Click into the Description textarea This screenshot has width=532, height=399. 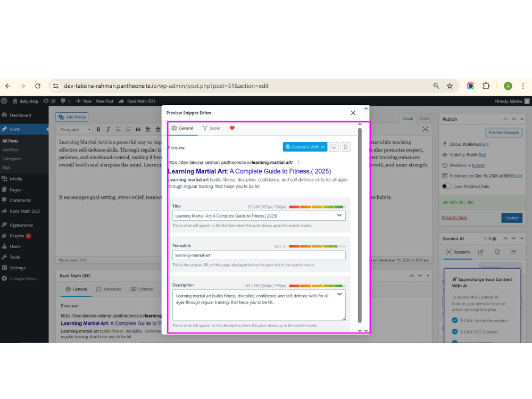[x=259, y=305]
